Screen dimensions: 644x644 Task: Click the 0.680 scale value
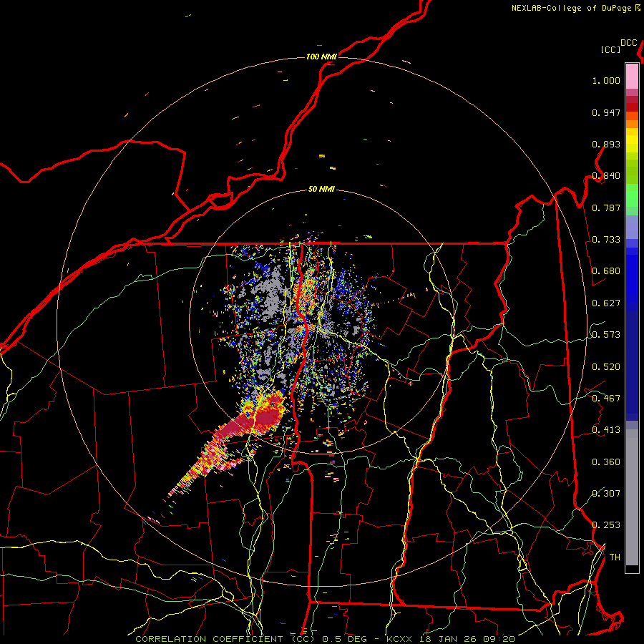point(606,271)
